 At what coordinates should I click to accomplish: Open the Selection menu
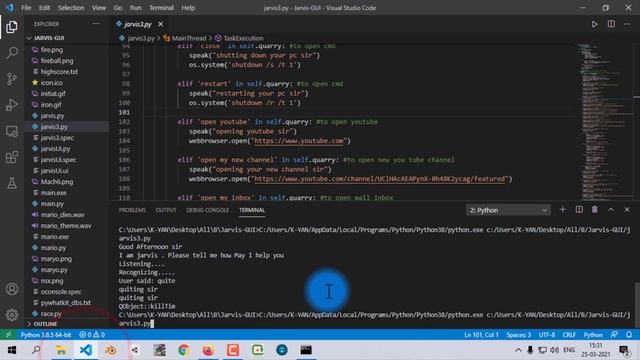71,8
